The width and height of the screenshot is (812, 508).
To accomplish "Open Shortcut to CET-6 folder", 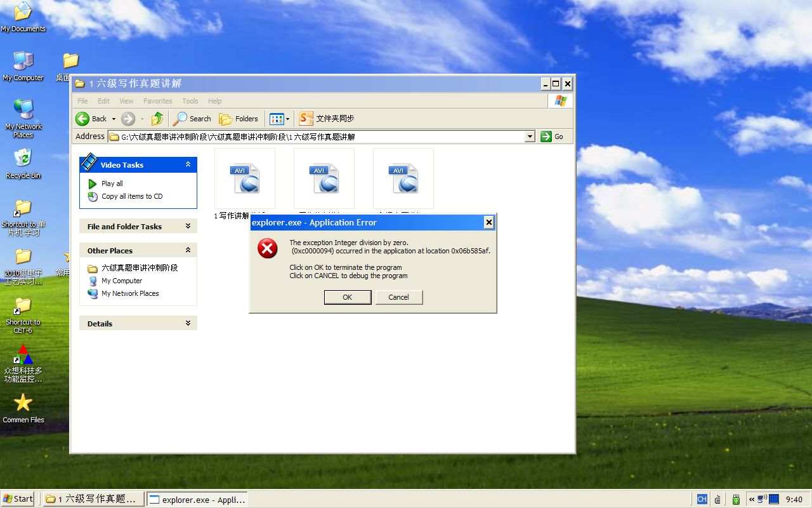I will pyautogui.click(x=23, y=315).
